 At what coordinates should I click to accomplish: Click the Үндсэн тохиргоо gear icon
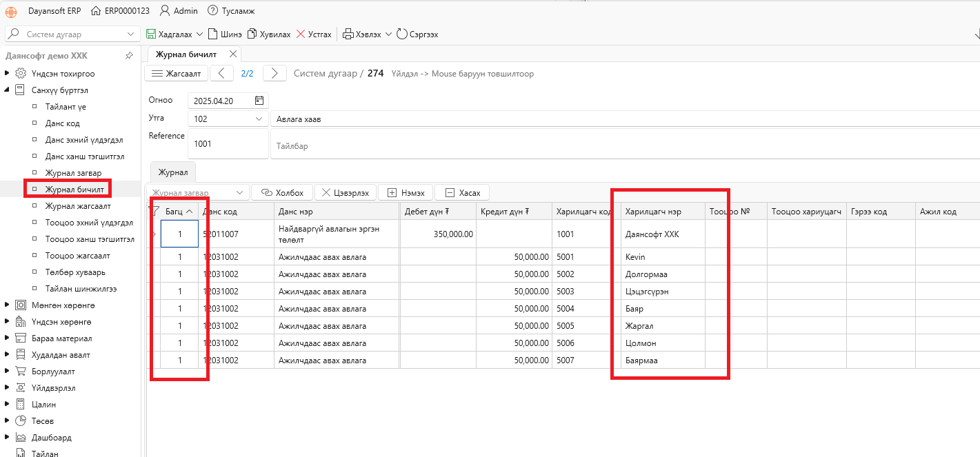[x=21, y=73]
